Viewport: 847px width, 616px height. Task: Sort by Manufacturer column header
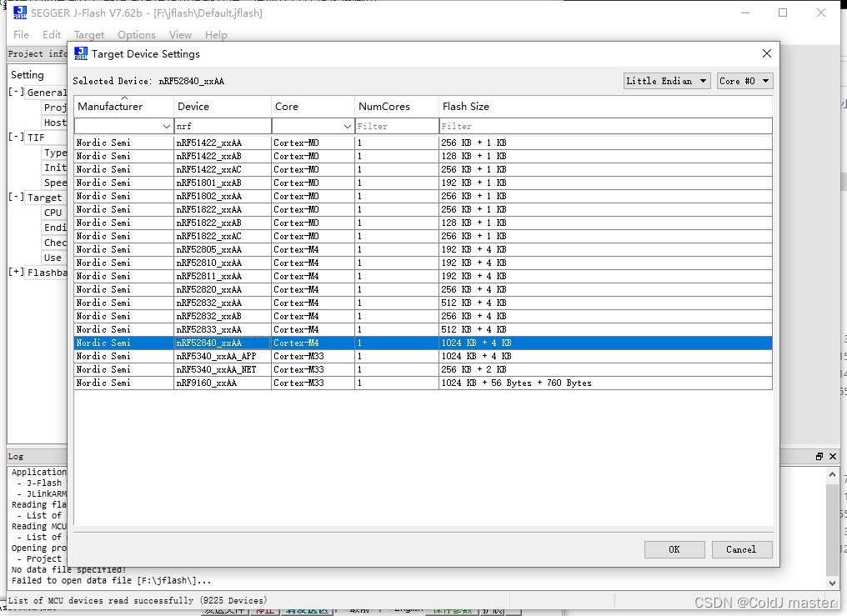(x=123, y=107)
